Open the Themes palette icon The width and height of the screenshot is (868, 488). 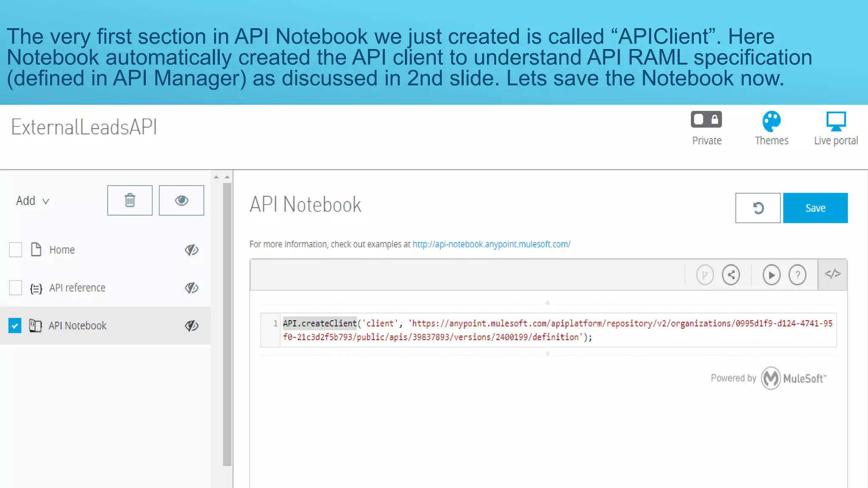point(771,122)
